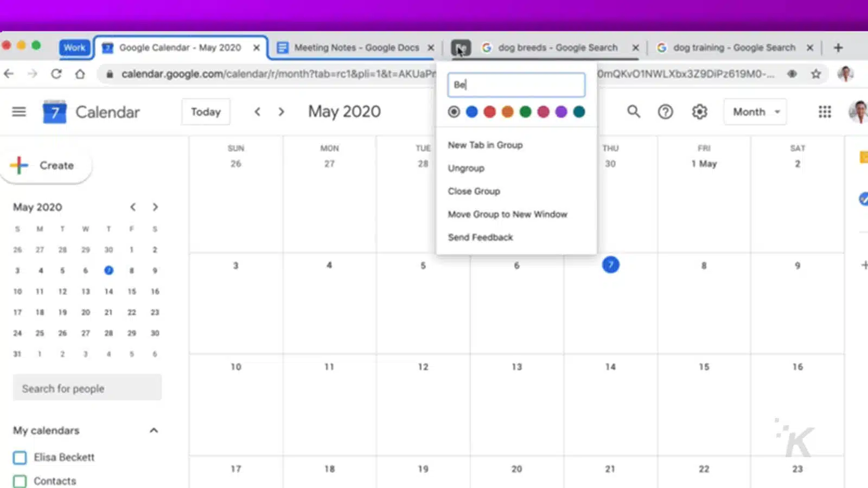Image resolution: width=868 pixels, height=488 pixels.
Task: Click the Today button
Action: (206, 112)
